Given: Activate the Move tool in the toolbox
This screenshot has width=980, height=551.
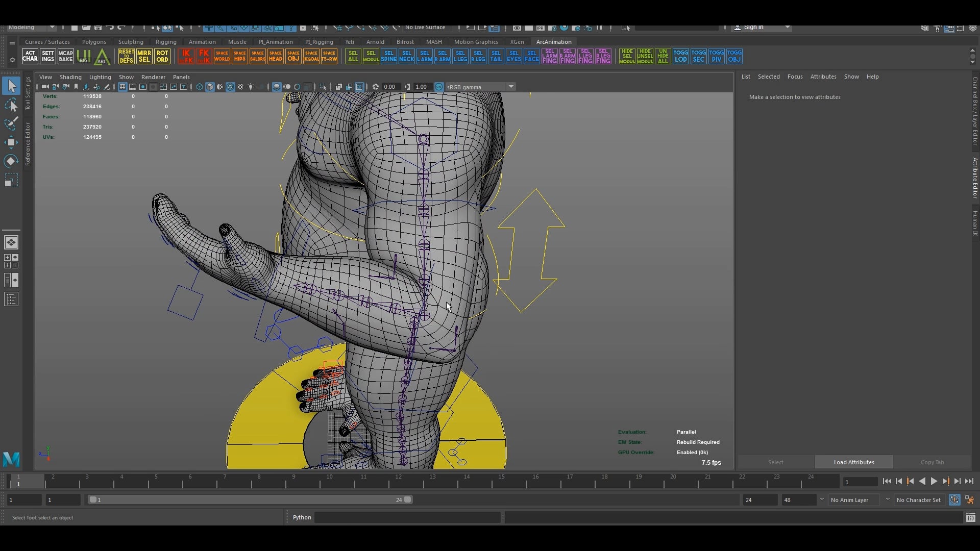Looking at the screenshot, I should [11, 143].
